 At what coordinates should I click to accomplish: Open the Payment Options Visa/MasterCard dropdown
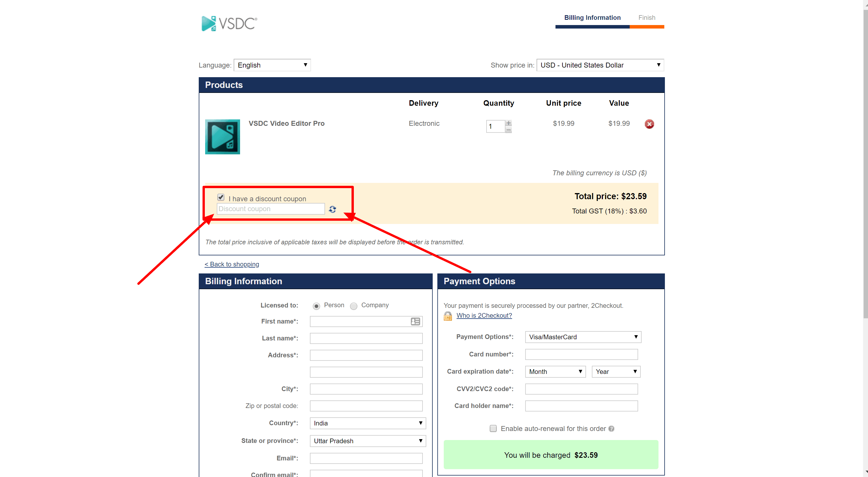coord(583,337)
